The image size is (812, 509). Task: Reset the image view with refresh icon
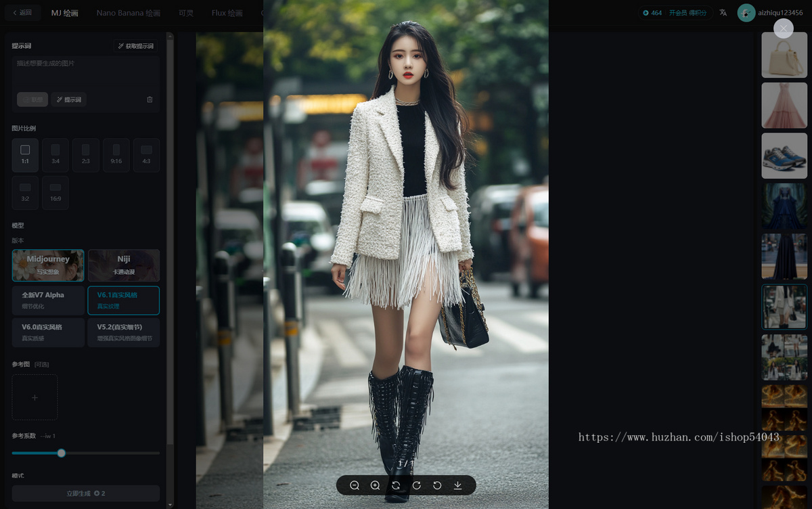click(x=396, y=485)
